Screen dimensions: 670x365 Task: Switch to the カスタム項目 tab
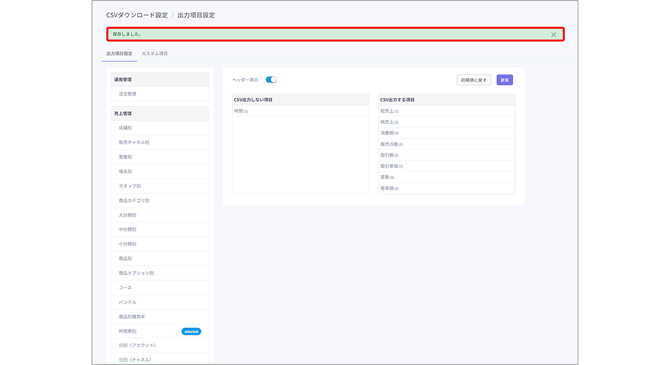[x=155, y=53]
